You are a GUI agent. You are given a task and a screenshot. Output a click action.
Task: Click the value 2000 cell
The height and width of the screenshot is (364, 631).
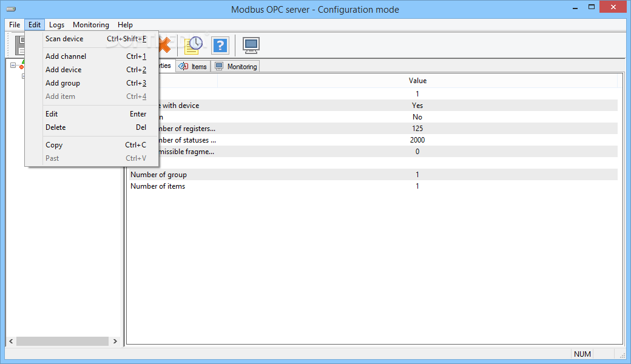[417, 140]
